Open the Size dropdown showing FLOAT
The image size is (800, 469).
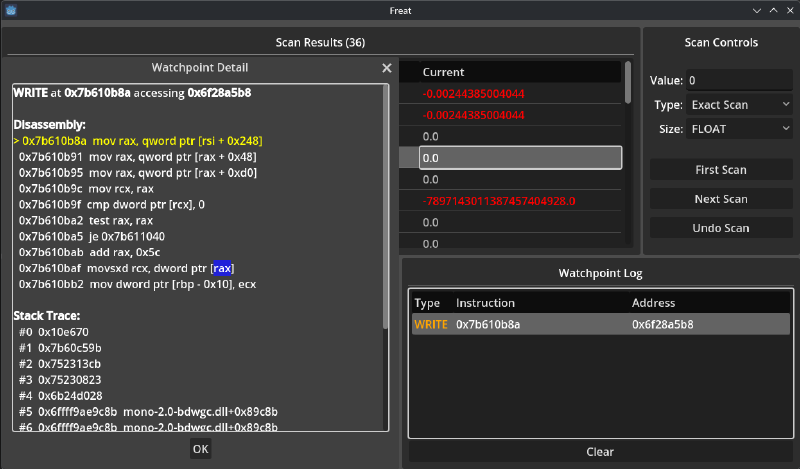pyautogui.click(x=739, y=129)
